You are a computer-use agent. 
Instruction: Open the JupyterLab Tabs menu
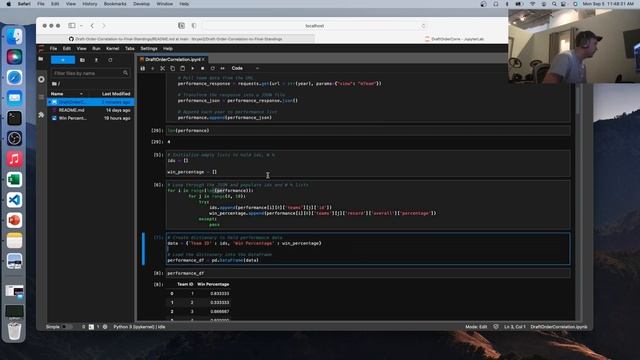129,49
